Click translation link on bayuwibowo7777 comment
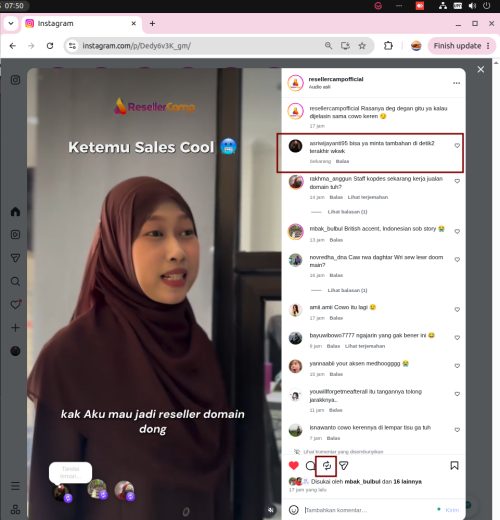Screen dimensions: 500x520 (365, 346)
